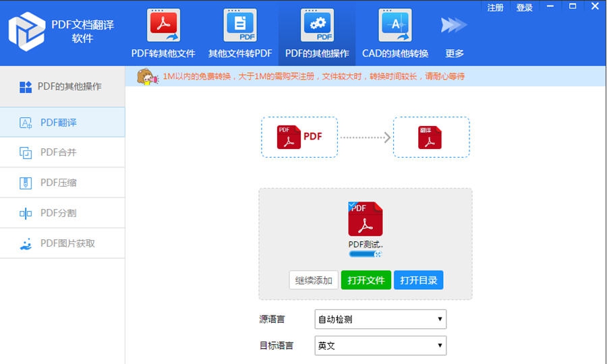Click the cartoon announcer icon in notice bar
The image size is (607, 364).
coord(147,77)
